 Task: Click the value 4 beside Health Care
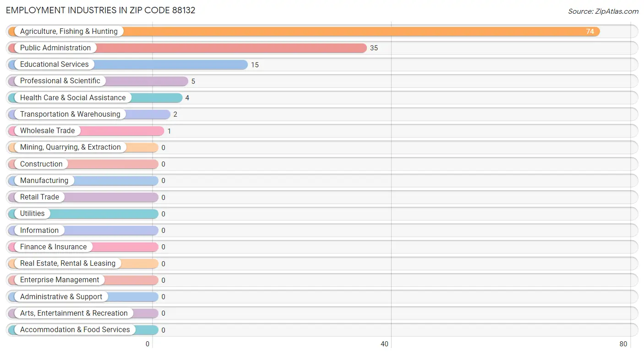click(x=187, y=98)
